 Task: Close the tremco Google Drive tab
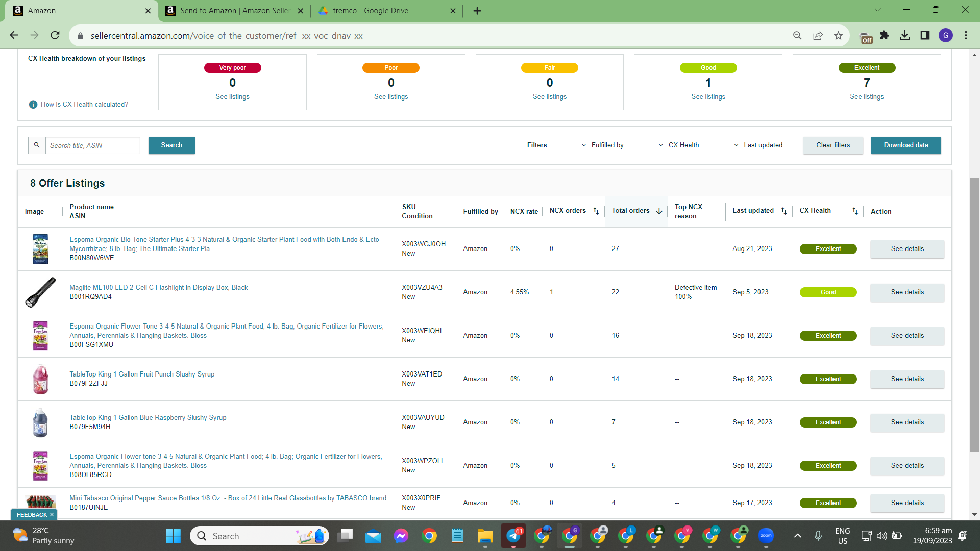coord(453,11)
